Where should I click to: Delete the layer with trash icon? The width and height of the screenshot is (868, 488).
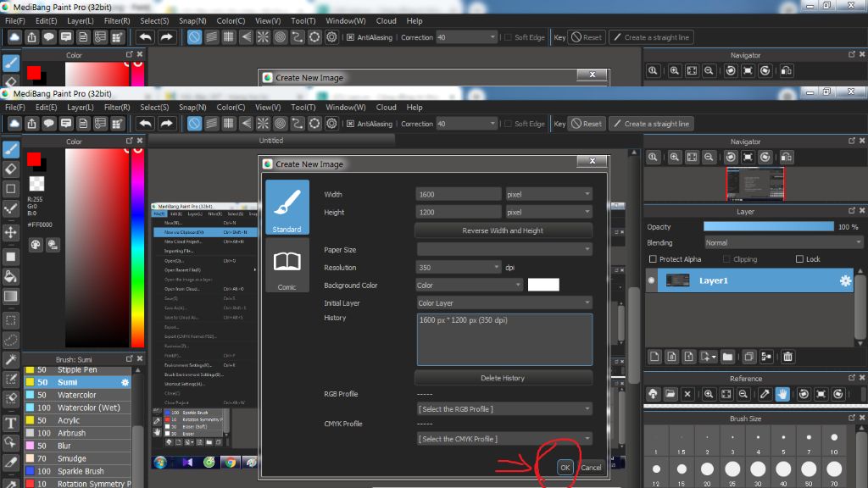pyautogui.click(x=787, y=357)
